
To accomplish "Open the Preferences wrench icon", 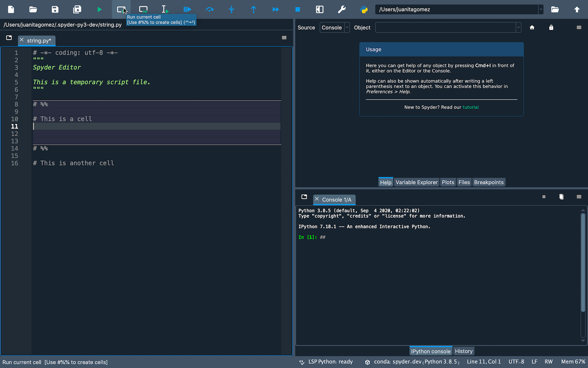I will tap(342, 9).
